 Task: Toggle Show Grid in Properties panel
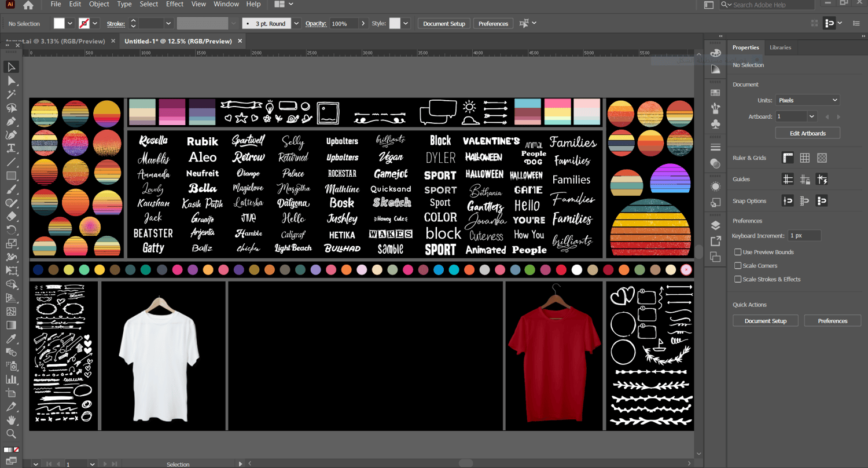coord(804,158)
